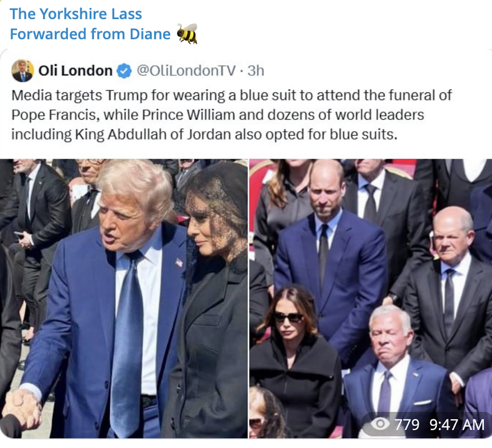Open the Forwarded from Diane source

[x=90, y=34]
